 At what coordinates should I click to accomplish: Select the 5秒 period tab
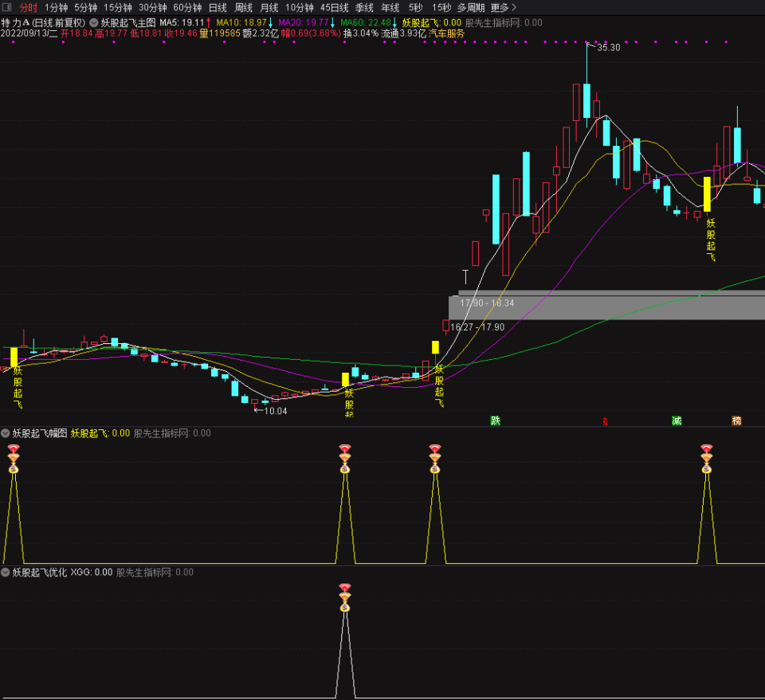pos(416,8)
